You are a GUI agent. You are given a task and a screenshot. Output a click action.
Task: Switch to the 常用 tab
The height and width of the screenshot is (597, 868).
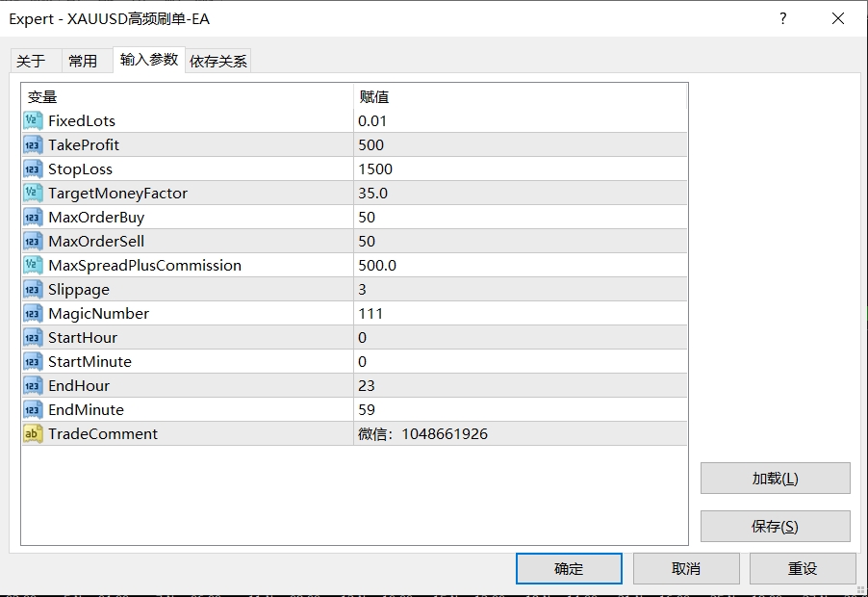pyautogui.click(x=86, y=60)
